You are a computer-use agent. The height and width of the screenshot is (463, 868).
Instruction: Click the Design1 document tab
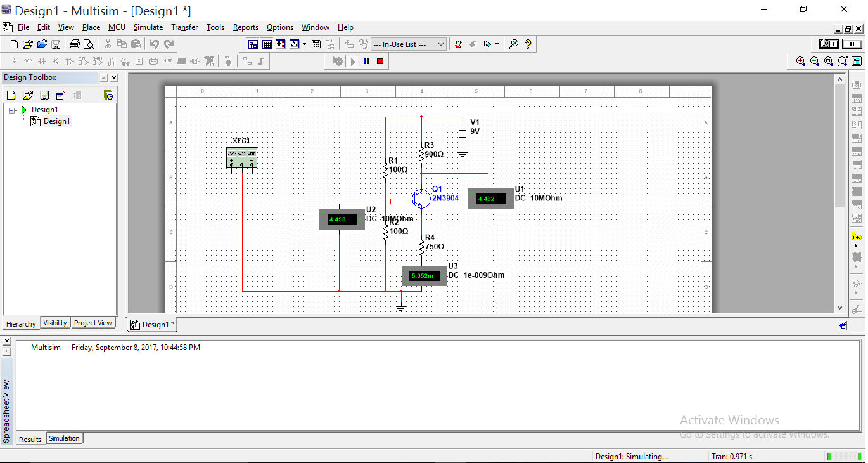tap(153, 324)
